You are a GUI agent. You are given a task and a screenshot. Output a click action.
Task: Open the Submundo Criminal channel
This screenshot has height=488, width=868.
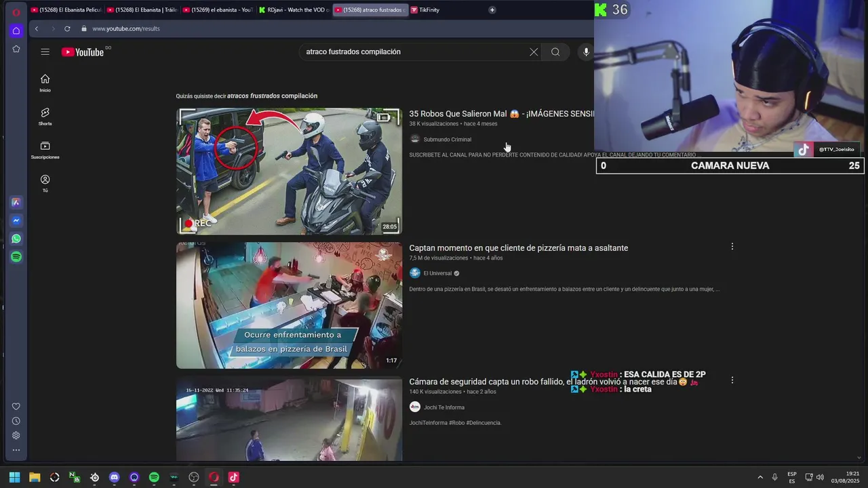(x=447, y=139)
